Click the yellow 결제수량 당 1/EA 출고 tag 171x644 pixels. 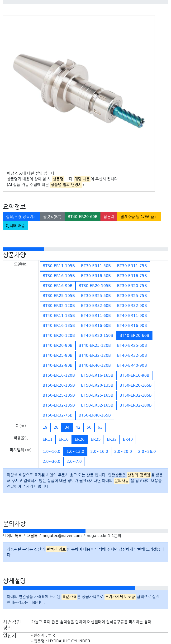coord(139,217)
